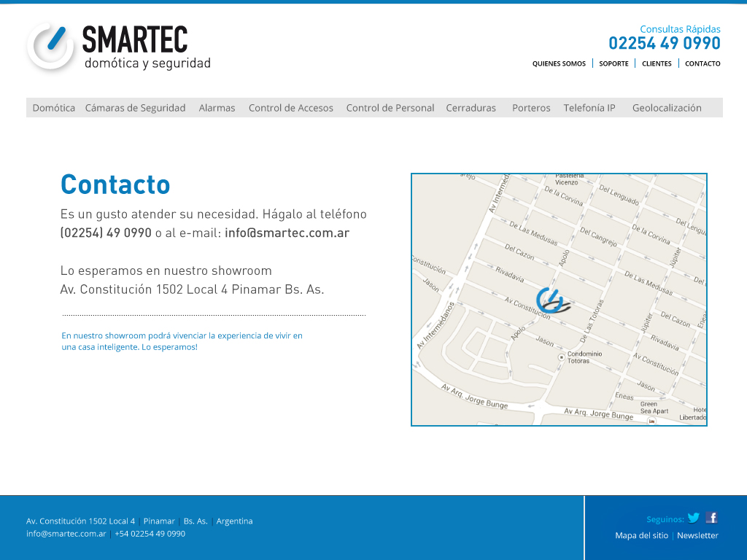The height and width of the screenshot is (560, 747).
Task: Open Mapa del sitio footer link
Action: coord(642,535)
